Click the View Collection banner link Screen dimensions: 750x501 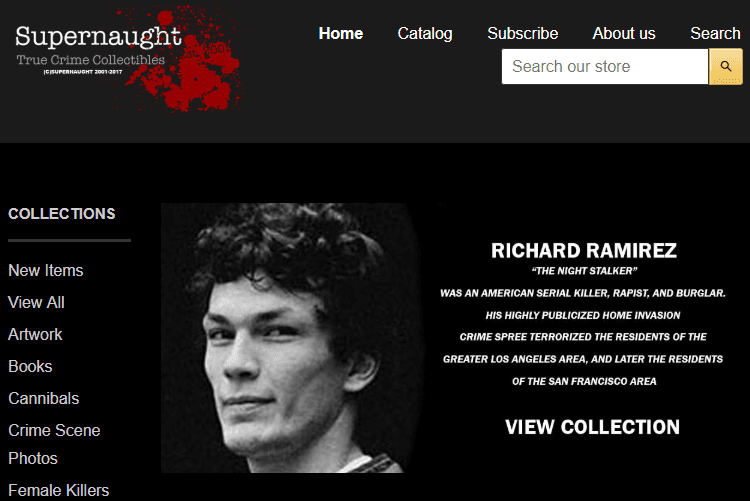coord(592,427)
